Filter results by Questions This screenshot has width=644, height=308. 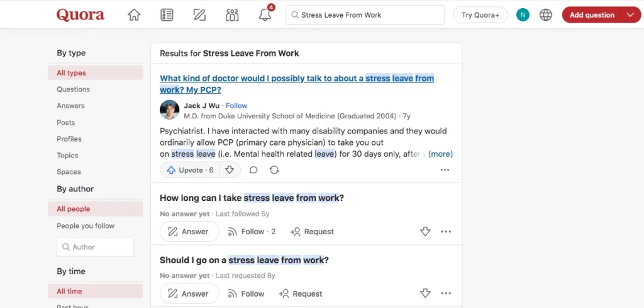[73, 89]
